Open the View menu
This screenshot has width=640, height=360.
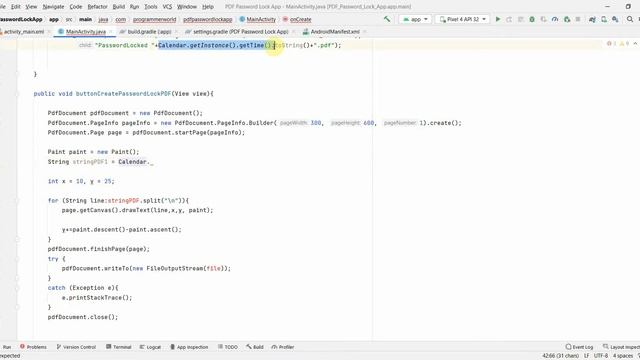[x=31, y=7]
